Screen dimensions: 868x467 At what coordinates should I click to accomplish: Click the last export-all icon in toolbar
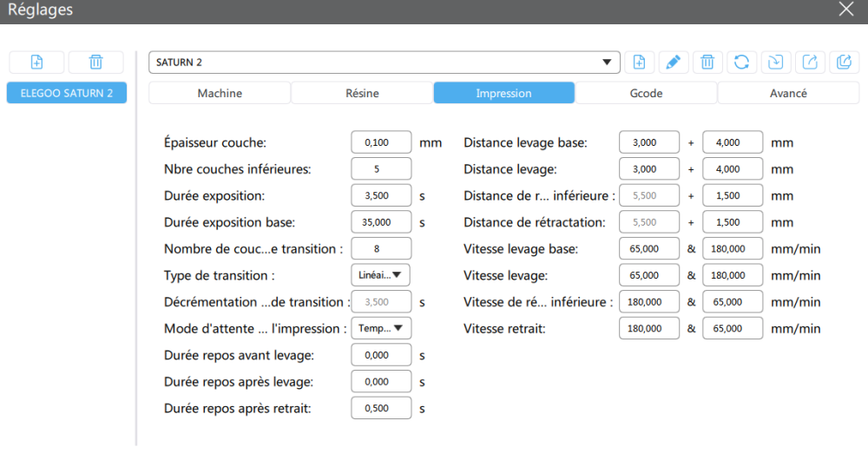coord(843,62)
